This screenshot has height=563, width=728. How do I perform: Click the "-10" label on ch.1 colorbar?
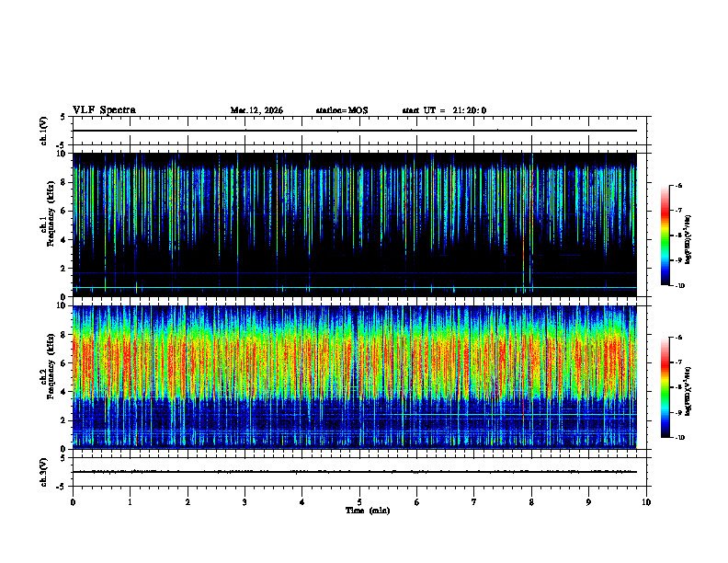coord(679,286)
